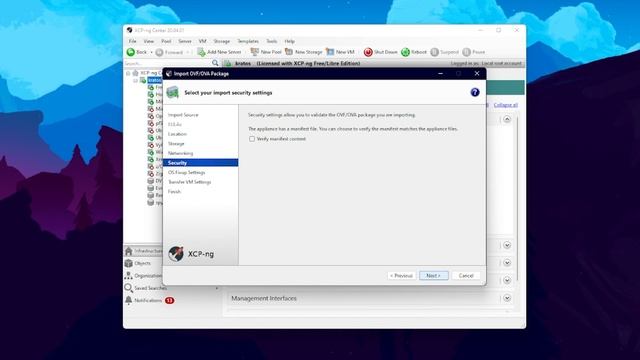Click the Next button in wizard
640x360 pixels.
pyautogui.click(x=433, y=276)
